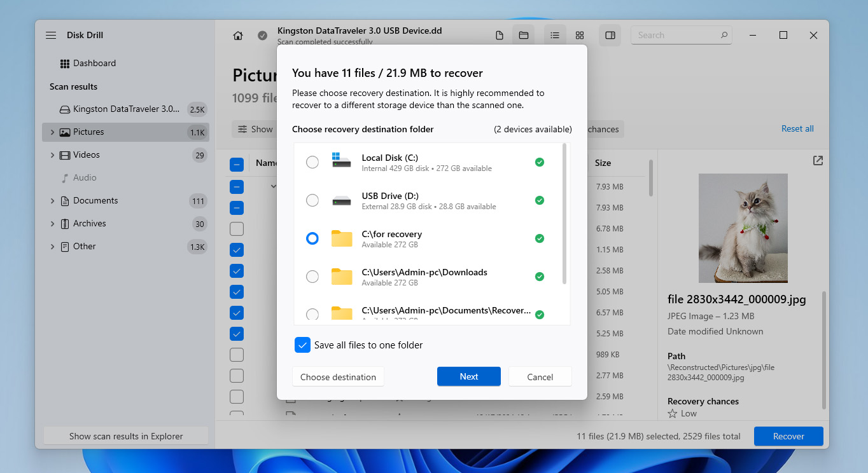Select the list view icon
868x473 pixels.
(555, 36)
